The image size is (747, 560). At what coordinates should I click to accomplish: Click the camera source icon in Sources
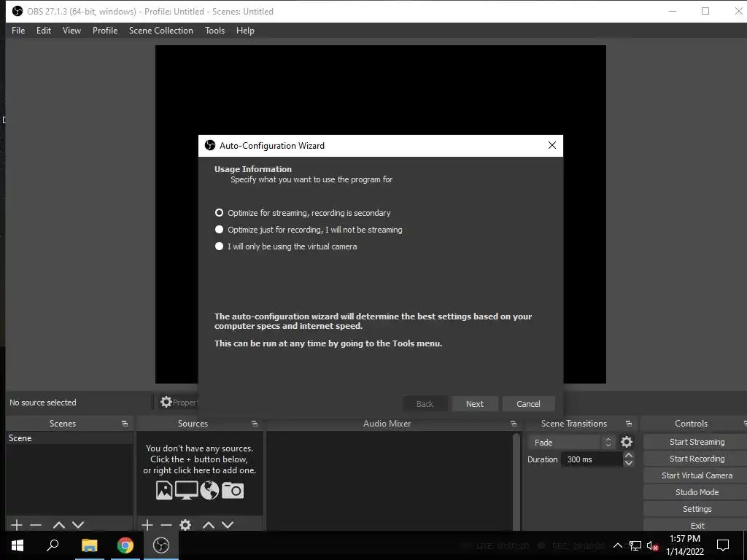point(233,490)
